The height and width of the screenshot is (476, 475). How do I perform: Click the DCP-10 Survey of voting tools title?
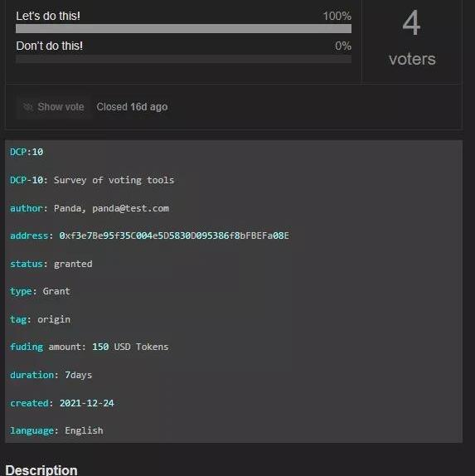92,180
